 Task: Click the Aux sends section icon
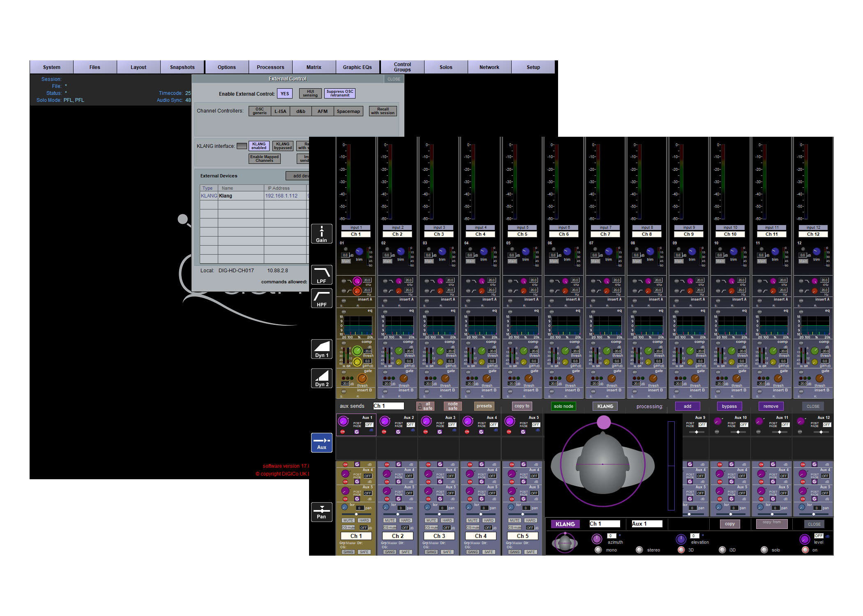[x=321, y=443]
